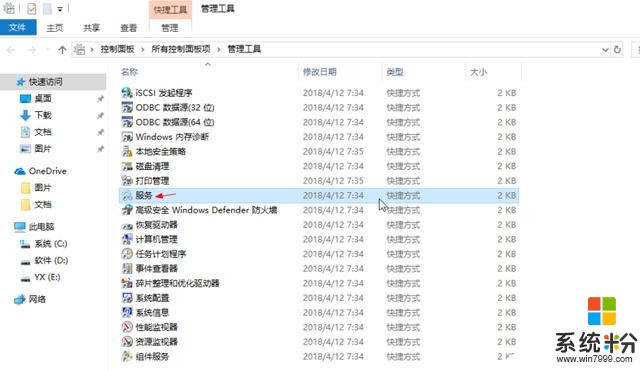640x370 pixels.
Task: Select OneDrive in the navigation pane
Action: pos(47,171)
